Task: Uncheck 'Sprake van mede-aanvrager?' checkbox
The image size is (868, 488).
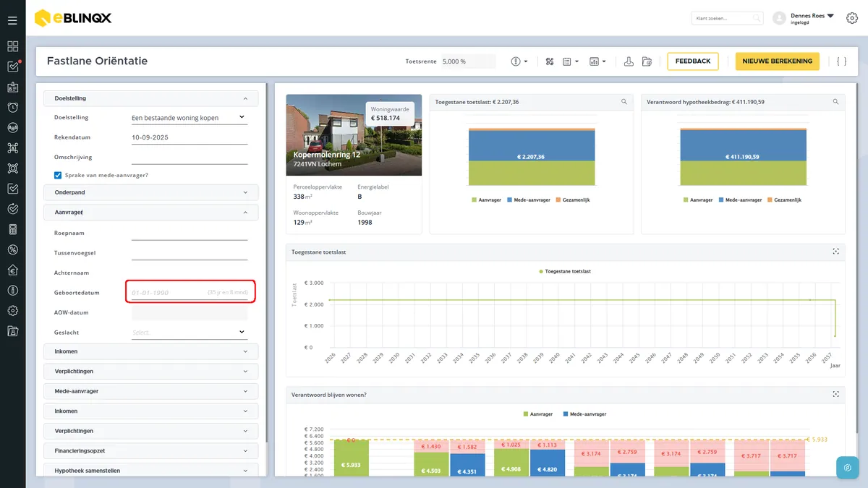Action: [58, 175]
